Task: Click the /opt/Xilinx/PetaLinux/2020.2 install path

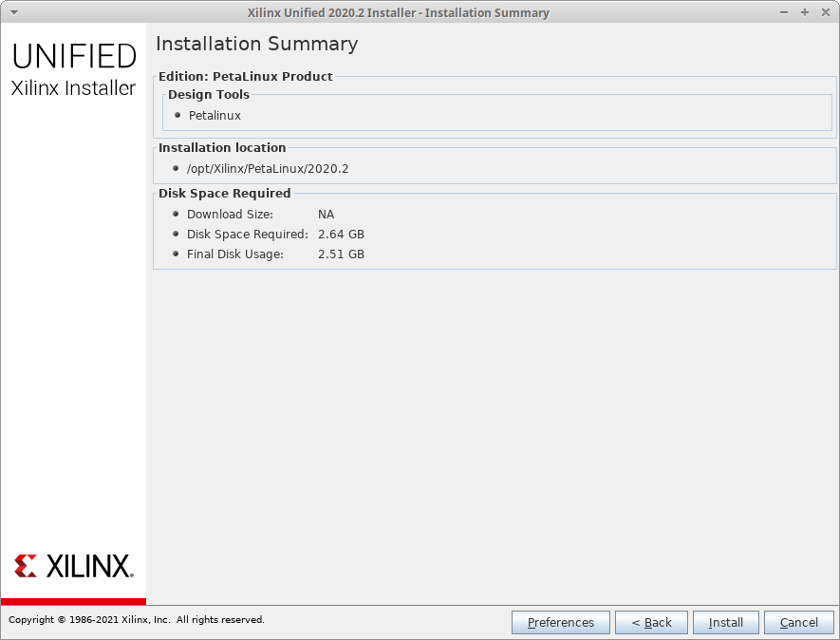Action: (x=268, y=169)
